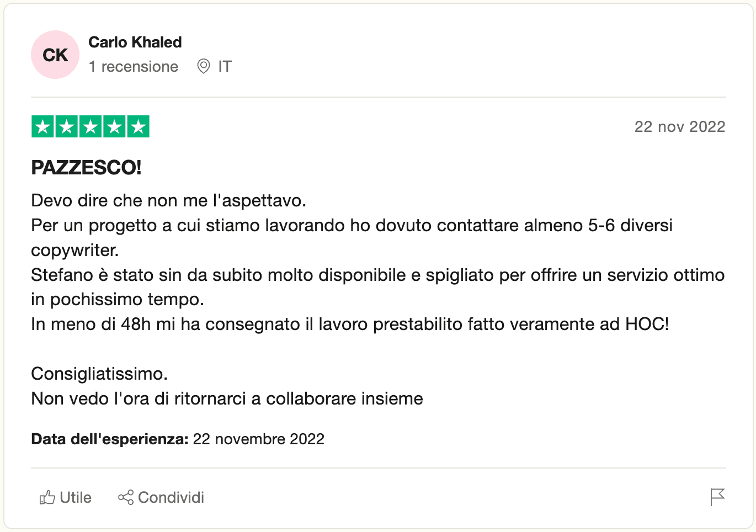This screenshot has height=532, width=756.
Task: Click the thumbs-up Utile icon
Action: [47, 497]
